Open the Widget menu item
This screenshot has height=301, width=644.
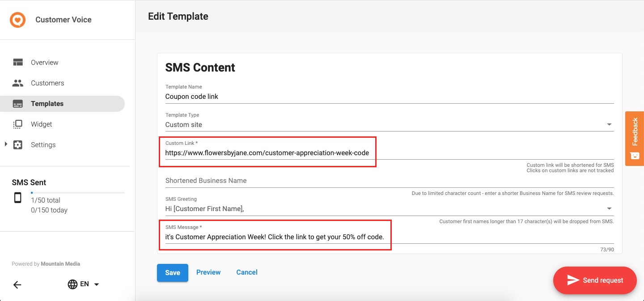63,124
